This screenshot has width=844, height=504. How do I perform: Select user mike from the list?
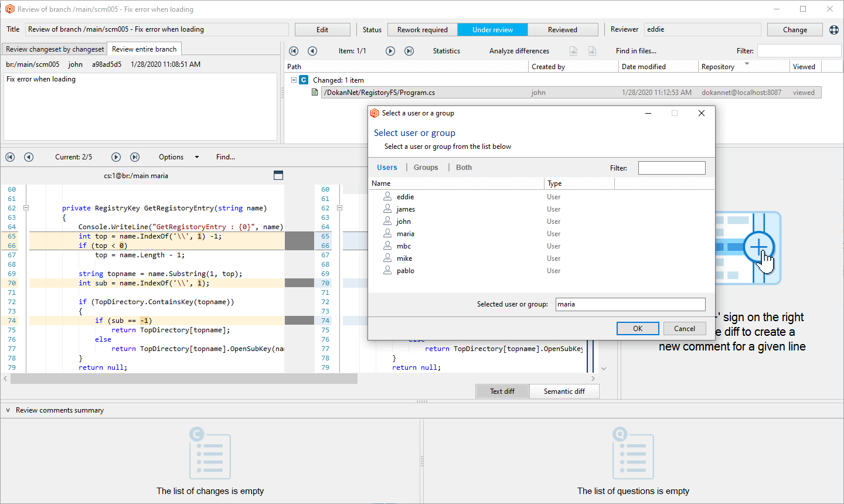404,258
